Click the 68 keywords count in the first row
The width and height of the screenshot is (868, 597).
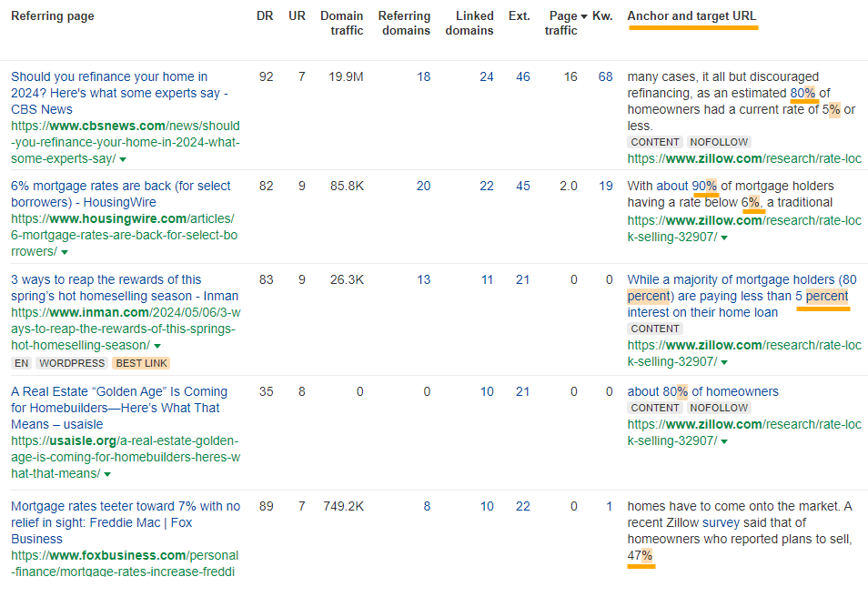point(605,76)
